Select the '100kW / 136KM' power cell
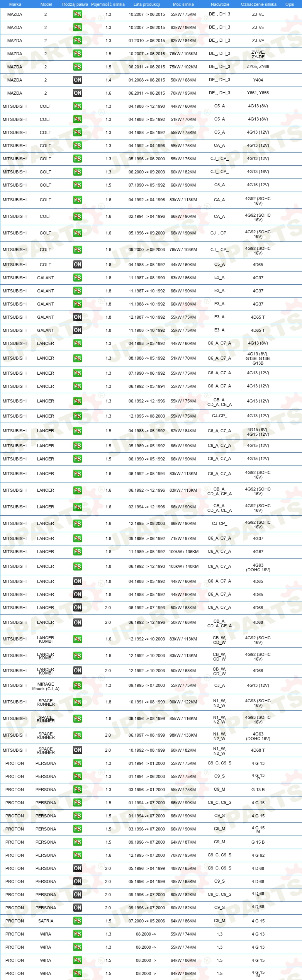Screen dimensions: 302x980 [x=183, y=552]
